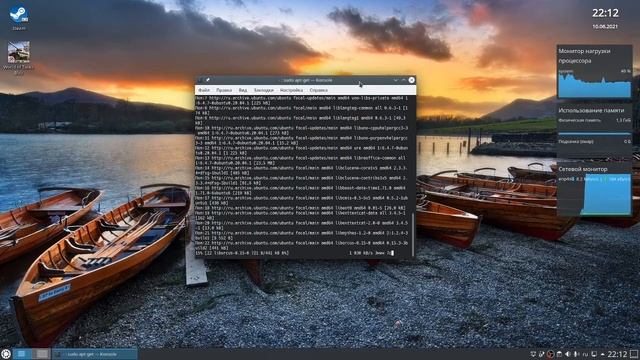This screenshot has height=360, width=640.
Task: Click the network tray icon
Action: tap(533, 354)
